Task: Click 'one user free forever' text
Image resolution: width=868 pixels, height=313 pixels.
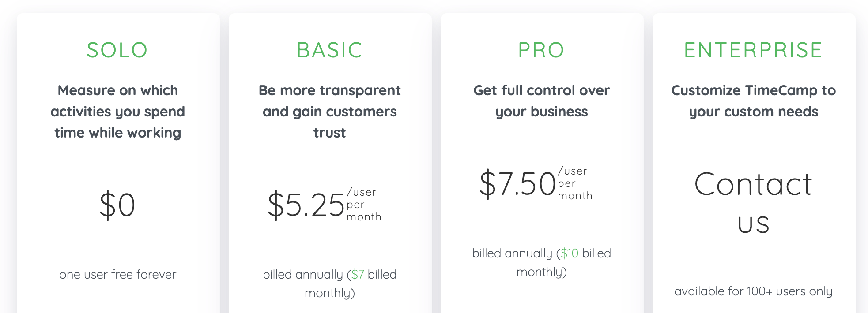Action: (118, 275)
